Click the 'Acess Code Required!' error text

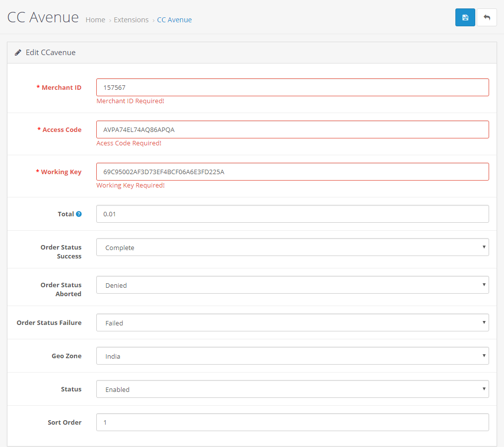129,143
